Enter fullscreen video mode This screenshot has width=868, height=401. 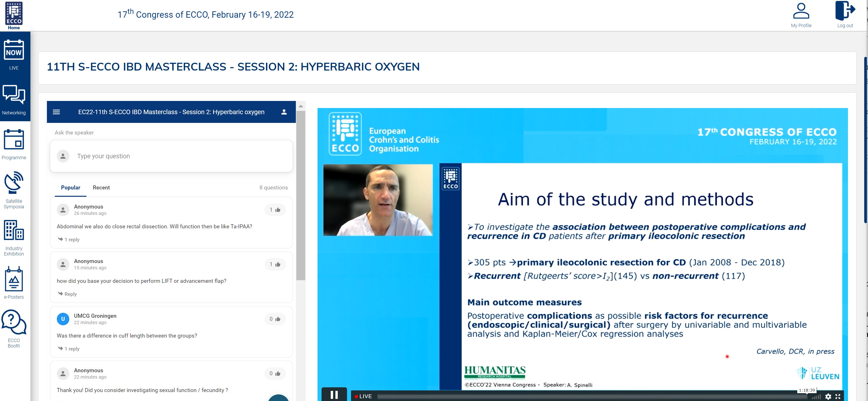click(x=838, y=397)
